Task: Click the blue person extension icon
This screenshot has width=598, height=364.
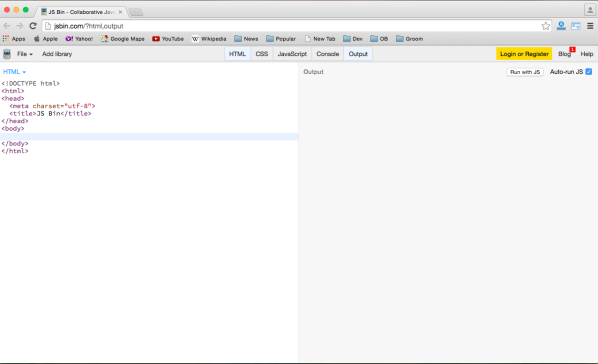Action: pyautogui.click(x=561, y=26)
